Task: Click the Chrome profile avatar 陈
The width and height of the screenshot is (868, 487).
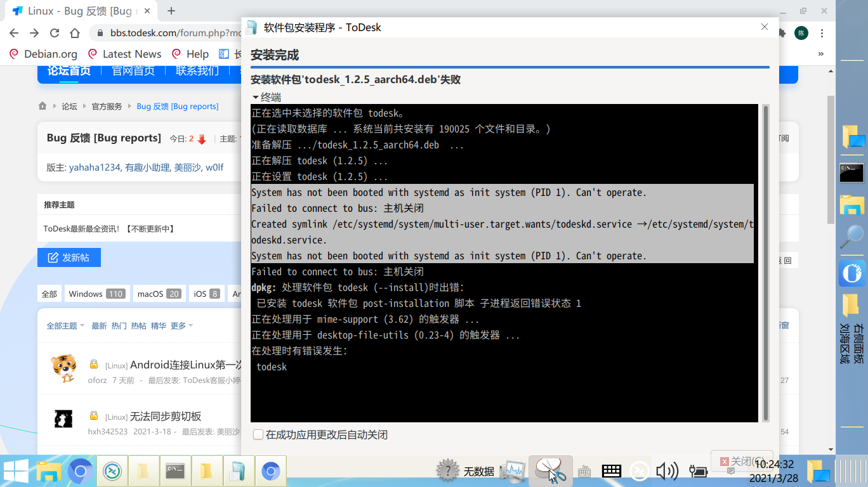Action: [x=802, y=33]
